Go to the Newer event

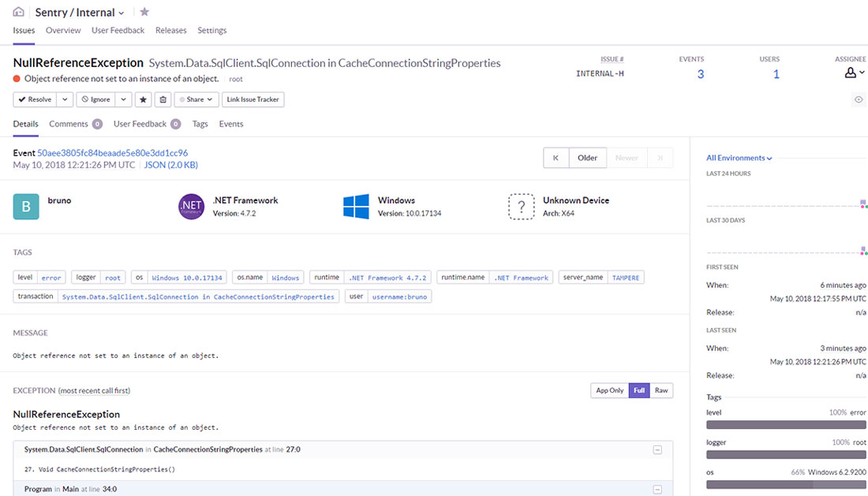point(627,158)
